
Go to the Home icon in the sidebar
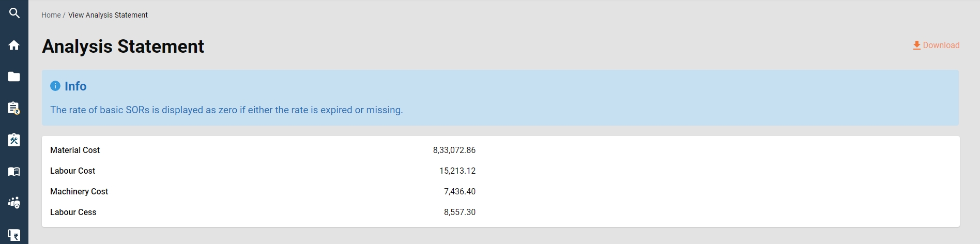[14, 45]
